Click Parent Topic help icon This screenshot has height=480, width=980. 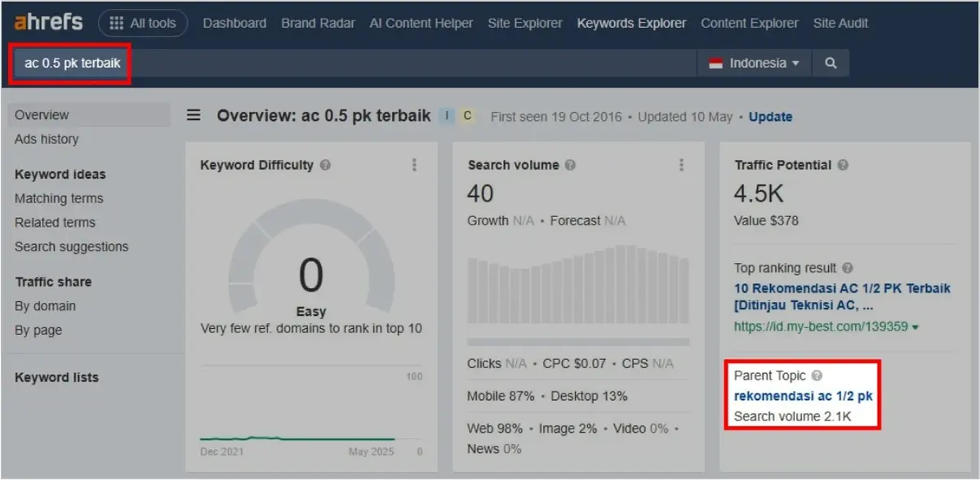coord(817,376)
